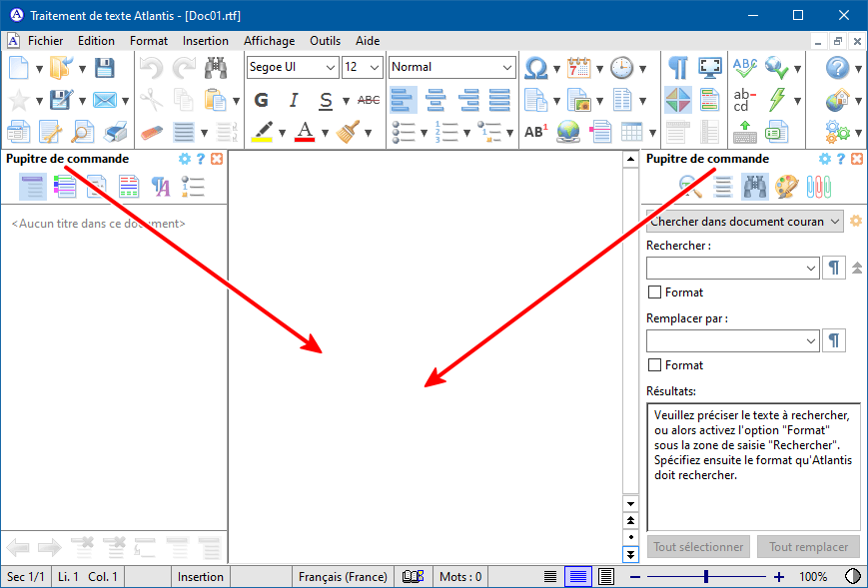Image resolution: width=868 pixels, height=588 pixels.
Task: Open clip library paperclips panel icon
Action: pos(819,187)
